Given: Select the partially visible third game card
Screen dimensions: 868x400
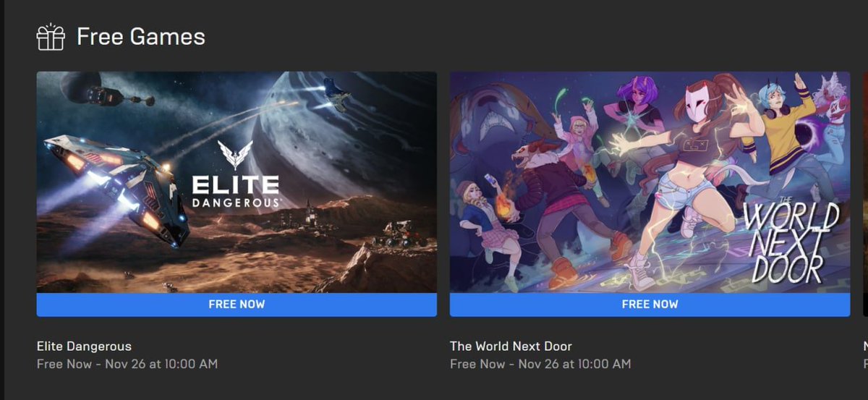Looking at the screenshot, I should click(865, 194).
